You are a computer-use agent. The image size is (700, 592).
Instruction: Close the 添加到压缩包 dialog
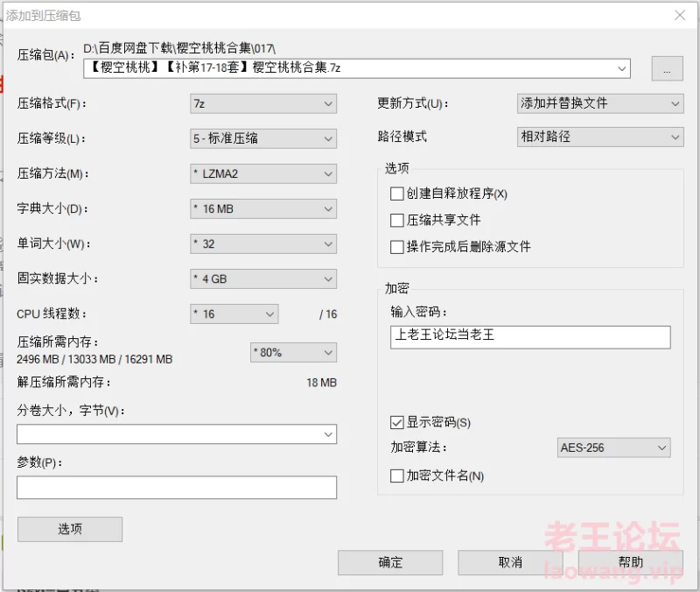(x=680, y=15)
